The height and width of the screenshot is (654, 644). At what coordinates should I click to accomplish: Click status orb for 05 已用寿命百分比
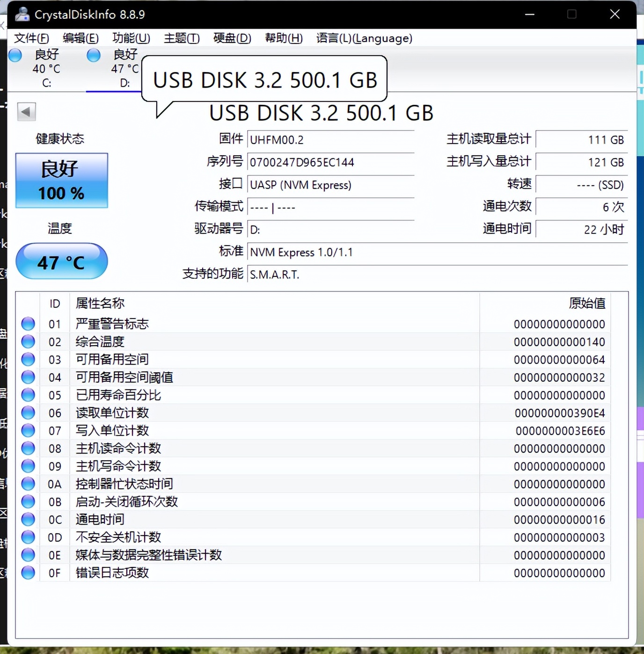tap(28, 395)
